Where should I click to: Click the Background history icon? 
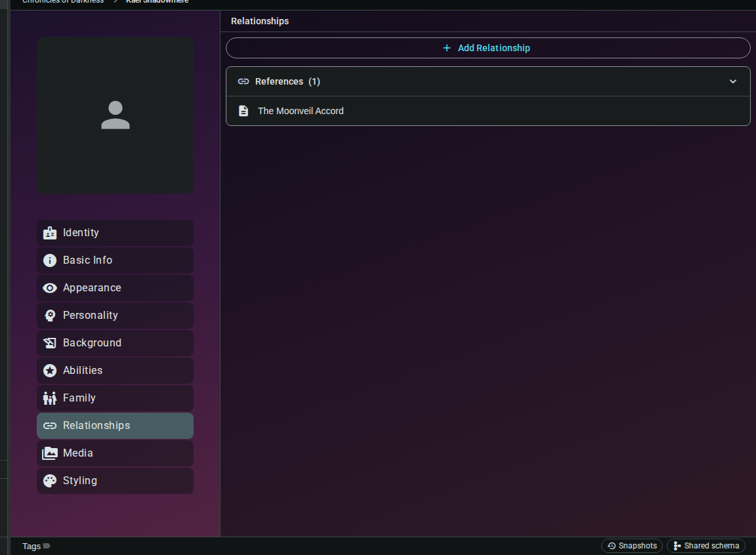pyautogui.click(x=50, y=343)
